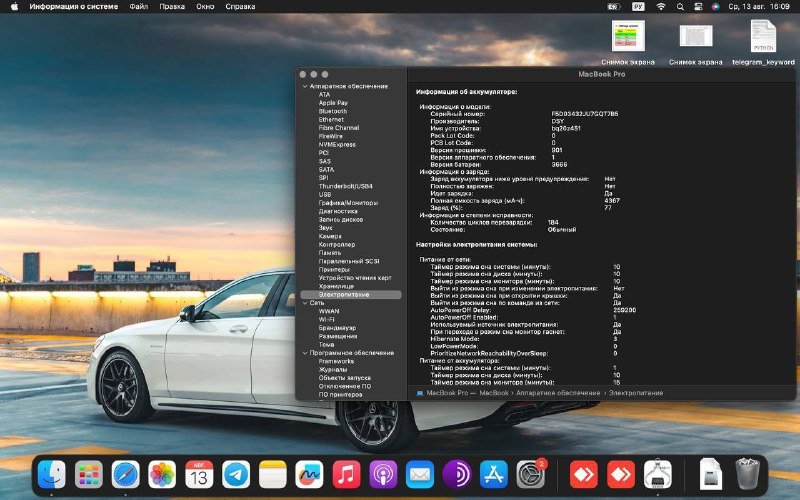
Task: Open the Окно menu
Action: tap(205, 7)
